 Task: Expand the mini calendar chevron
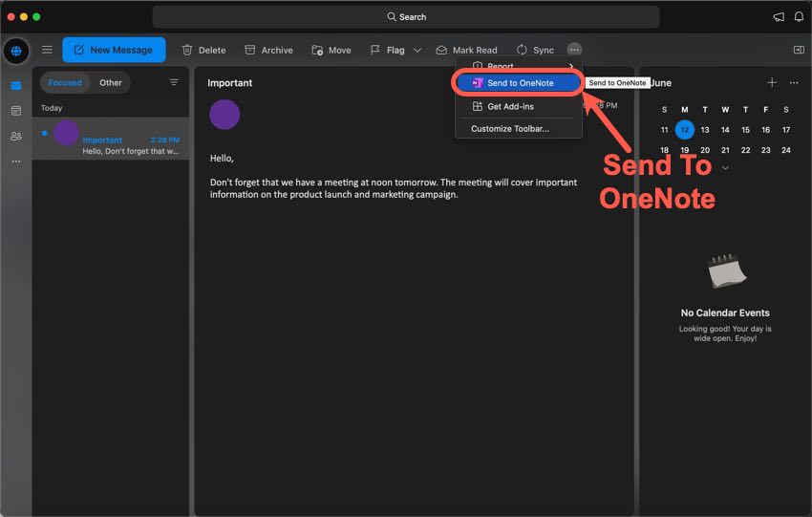(x=725, y=168)
